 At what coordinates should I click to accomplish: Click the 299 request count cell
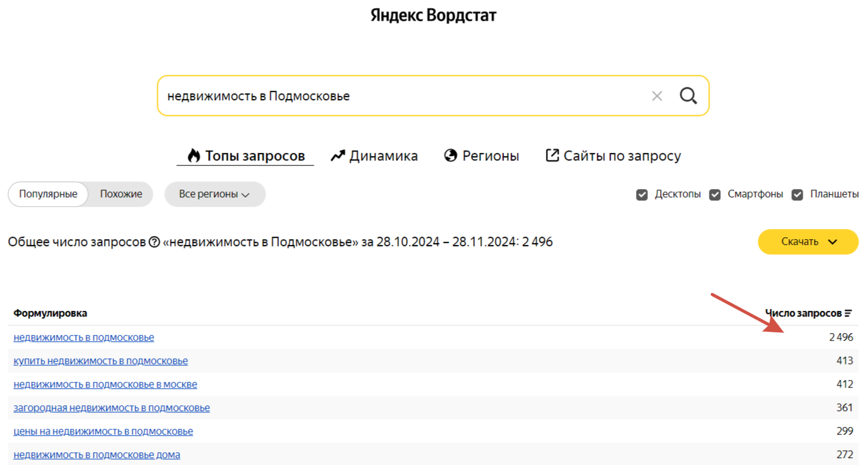[x=845, y=431]
